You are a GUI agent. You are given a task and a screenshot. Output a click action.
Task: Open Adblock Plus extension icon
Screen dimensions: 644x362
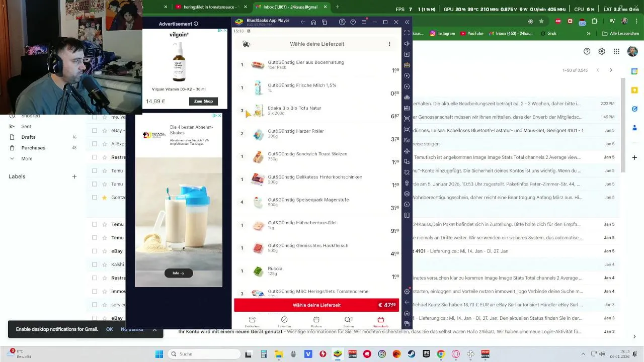click(558, 21)
